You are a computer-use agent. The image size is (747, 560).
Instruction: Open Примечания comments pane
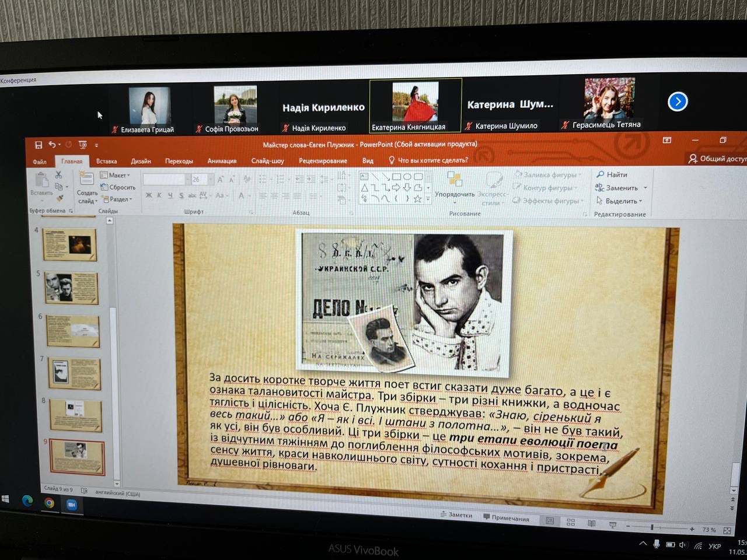click(506, 518)
